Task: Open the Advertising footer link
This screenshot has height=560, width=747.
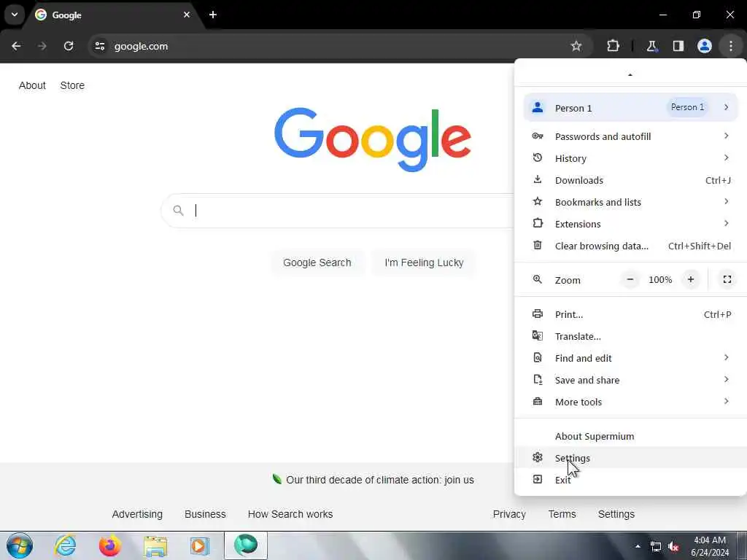Action: tap(137, 514)
